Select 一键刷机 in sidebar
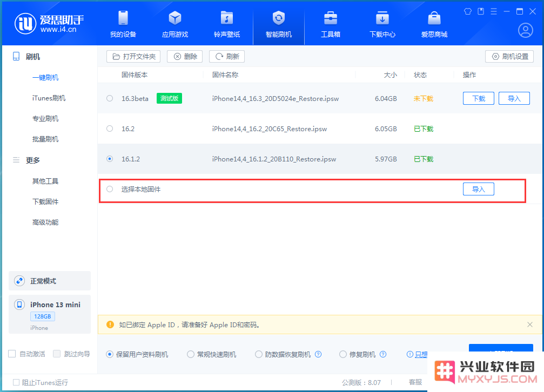This screenshot has height=392, width=544. pyautogui.click(x=45, y=77)
